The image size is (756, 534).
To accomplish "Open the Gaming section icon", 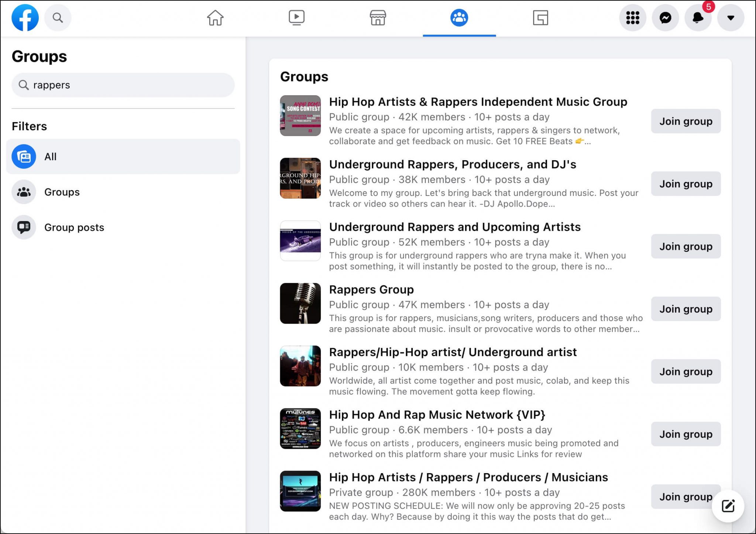I will [x=540, y=17].
